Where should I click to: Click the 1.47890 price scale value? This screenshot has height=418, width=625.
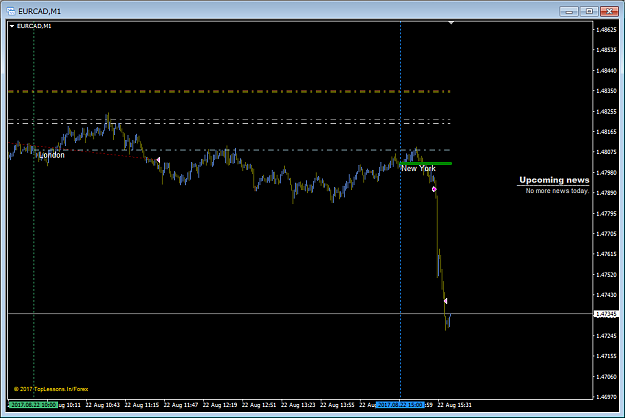pyautogui.click(x=606, y=193)
